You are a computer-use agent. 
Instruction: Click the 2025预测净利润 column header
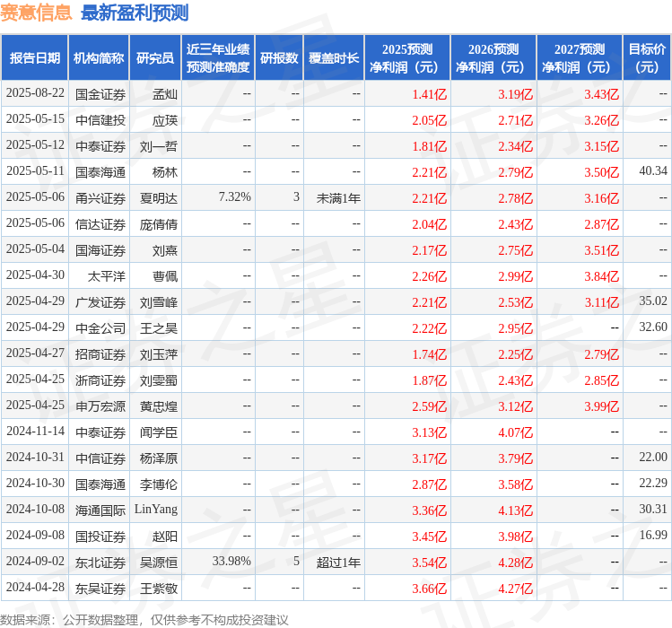407,58
